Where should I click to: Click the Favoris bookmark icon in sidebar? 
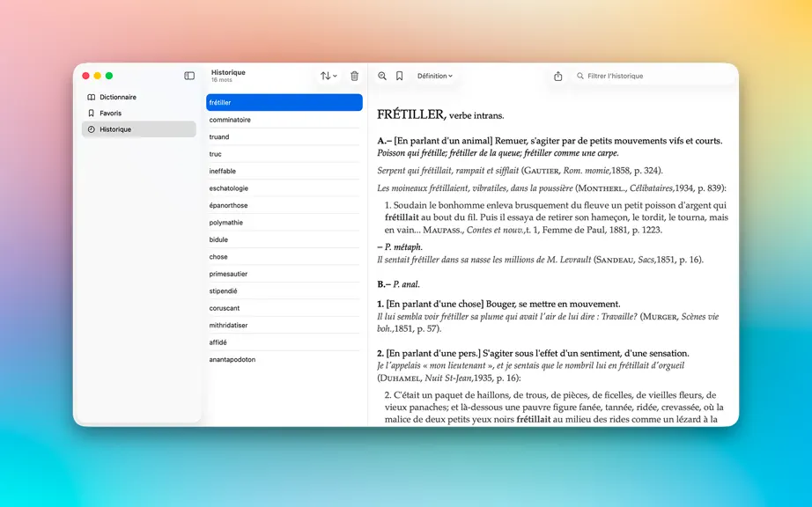91,114
